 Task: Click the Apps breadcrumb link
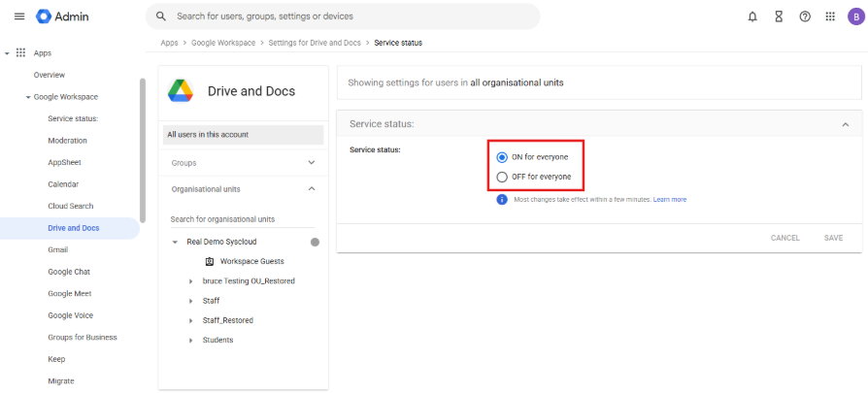[169, 43]
